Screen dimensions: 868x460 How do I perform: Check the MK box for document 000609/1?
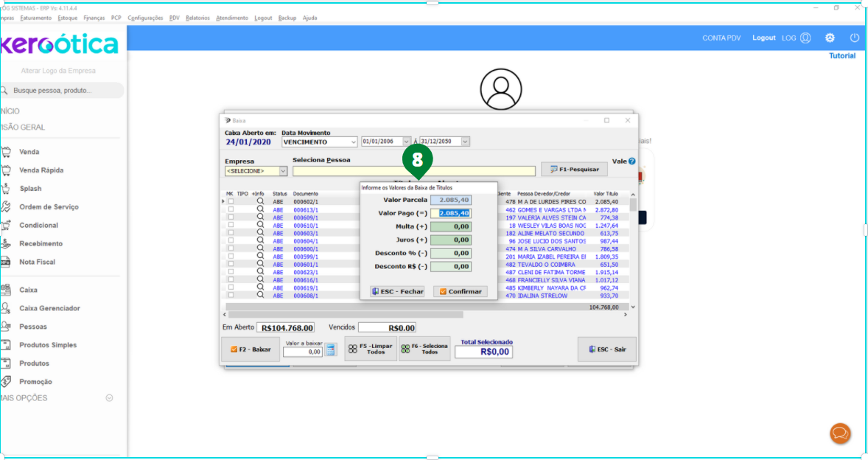pos(231,217)
